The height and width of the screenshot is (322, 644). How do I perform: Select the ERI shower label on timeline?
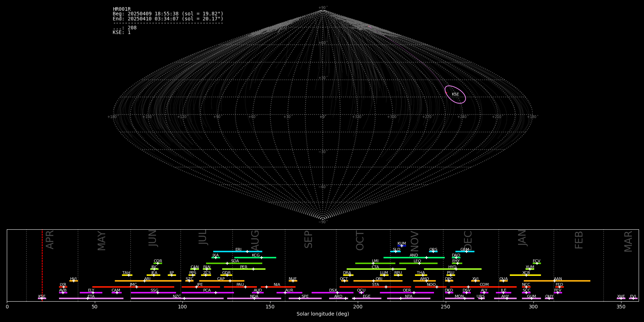(238, 249)
